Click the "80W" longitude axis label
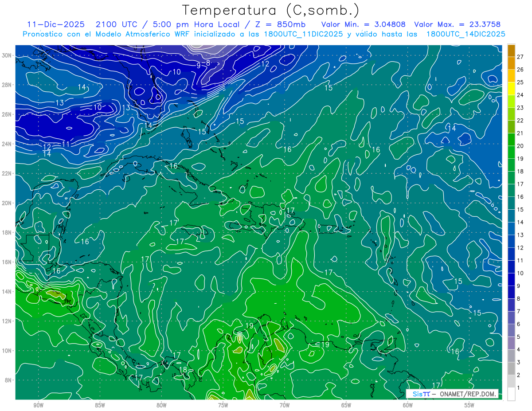 click(x=161, y=405)
